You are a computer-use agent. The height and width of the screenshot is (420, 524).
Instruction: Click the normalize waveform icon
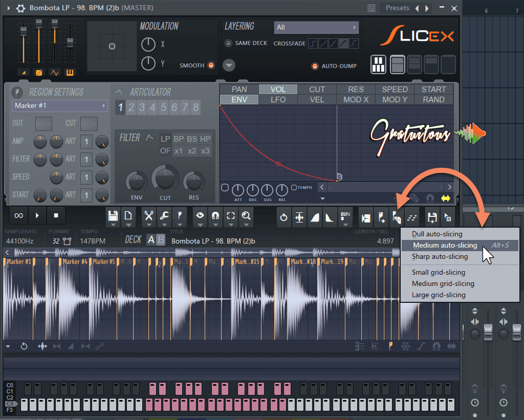[x=299, y=217]
